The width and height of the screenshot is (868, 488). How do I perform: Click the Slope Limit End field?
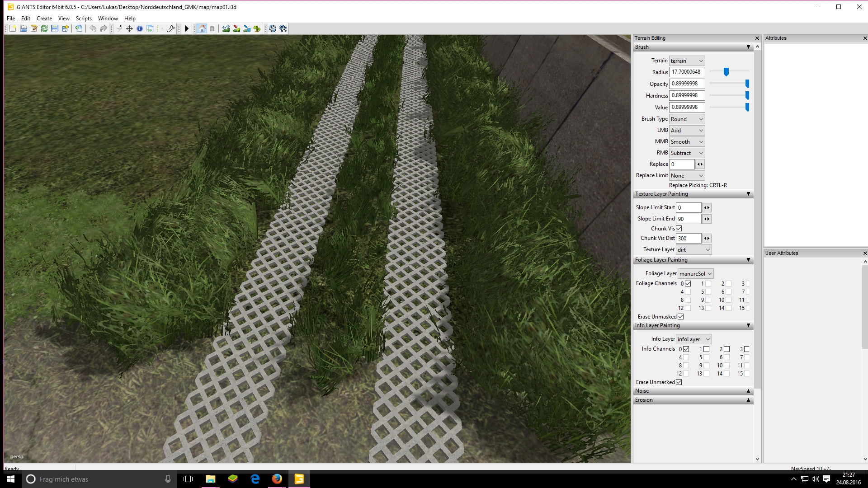coord(689,219)
